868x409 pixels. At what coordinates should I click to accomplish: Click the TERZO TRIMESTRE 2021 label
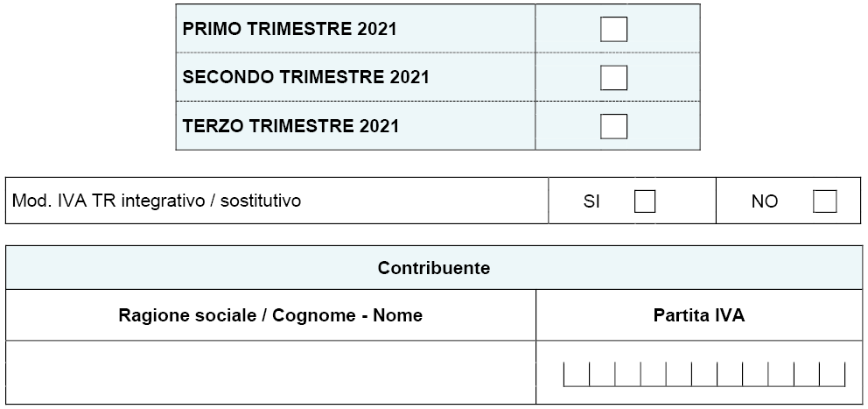pyautogui.click(x=290, y=126)
